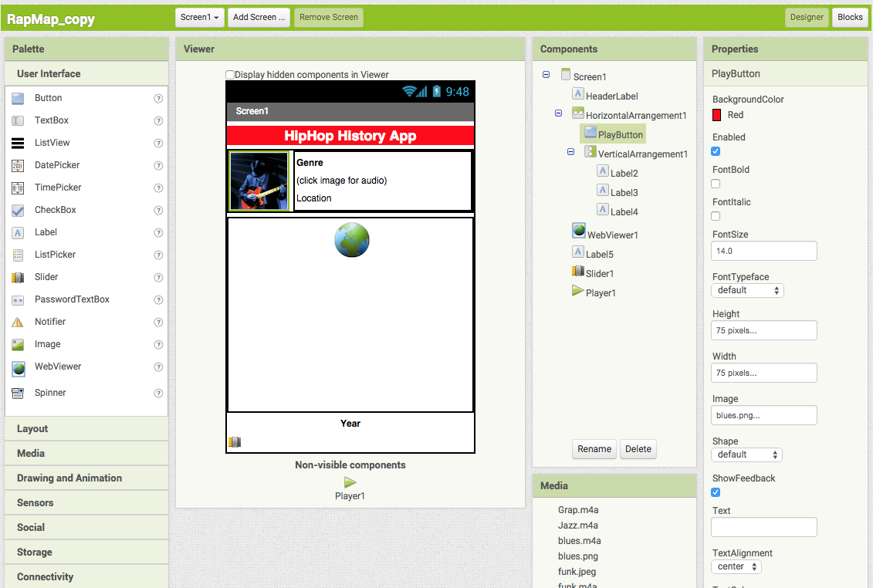Delete the selected component
873x588 pixels.
pyautogui.click(x=638, y=449)
